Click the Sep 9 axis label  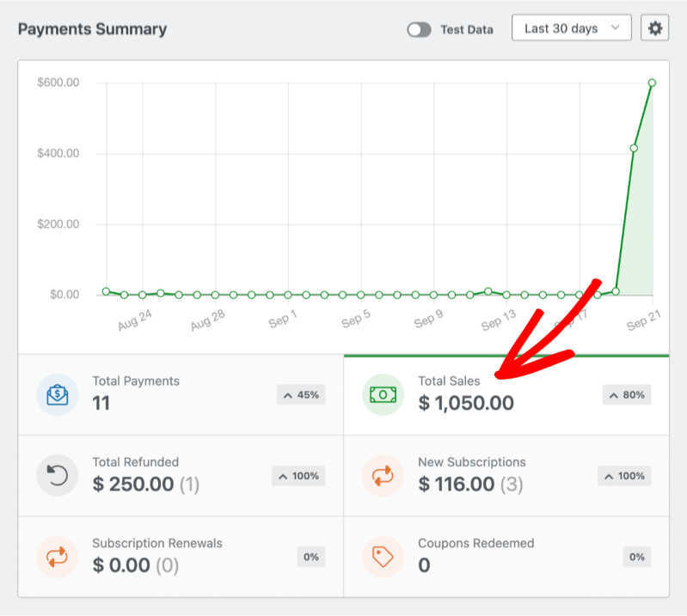tap(428, 319)
